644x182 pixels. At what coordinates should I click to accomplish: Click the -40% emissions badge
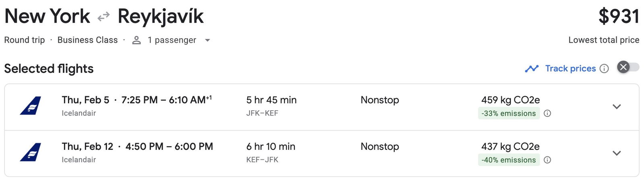click(509, 160)
